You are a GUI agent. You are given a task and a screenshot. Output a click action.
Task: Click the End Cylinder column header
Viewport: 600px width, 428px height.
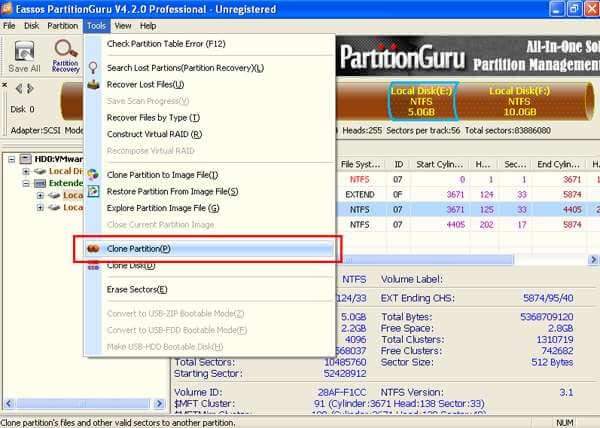(x=558, y=164)
